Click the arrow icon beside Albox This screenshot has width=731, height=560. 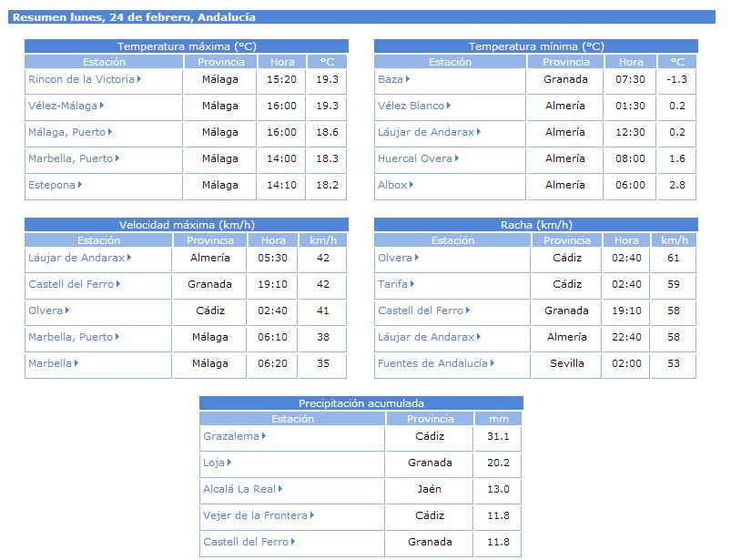(411, 185)
